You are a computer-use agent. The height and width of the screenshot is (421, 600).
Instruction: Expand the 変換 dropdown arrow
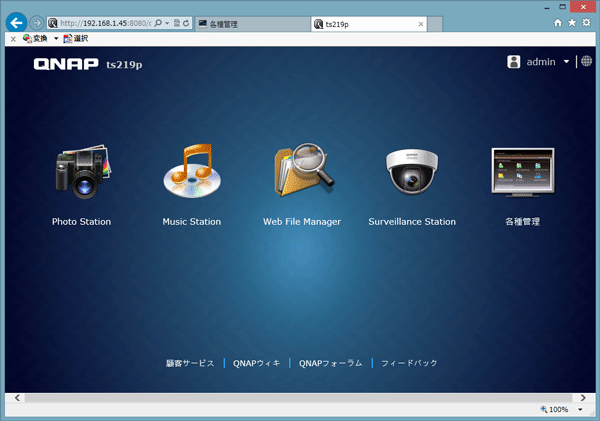coord(56,38)
